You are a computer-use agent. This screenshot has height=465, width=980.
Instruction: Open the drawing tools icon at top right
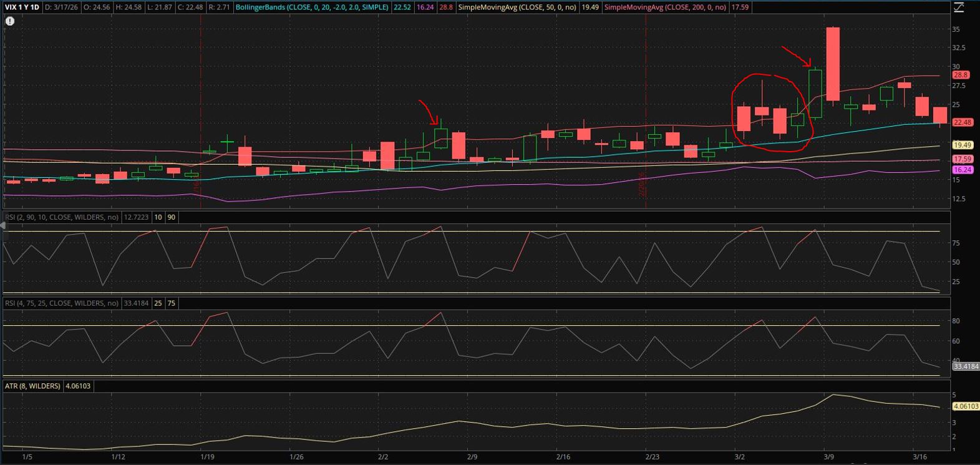point(958,7)
